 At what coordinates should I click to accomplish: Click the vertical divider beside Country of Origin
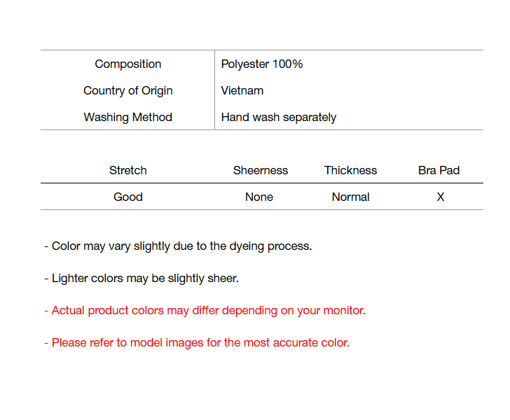pos(214,90)
